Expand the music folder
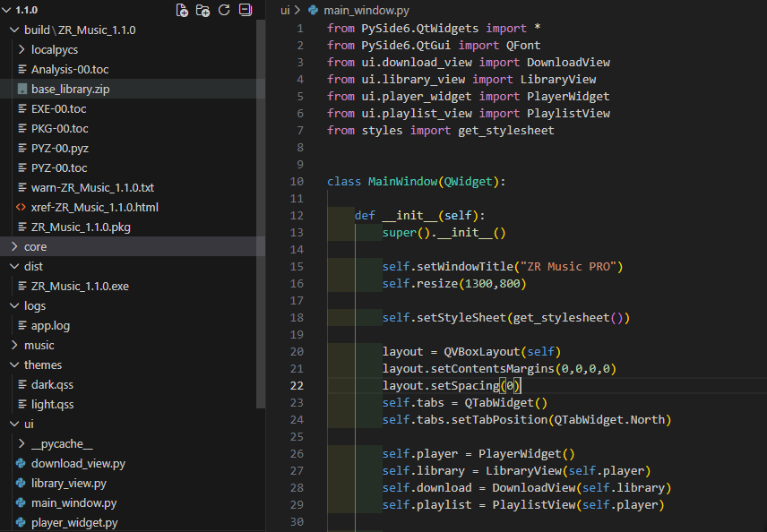The image size is (767, 532). [x=14, y=345]
